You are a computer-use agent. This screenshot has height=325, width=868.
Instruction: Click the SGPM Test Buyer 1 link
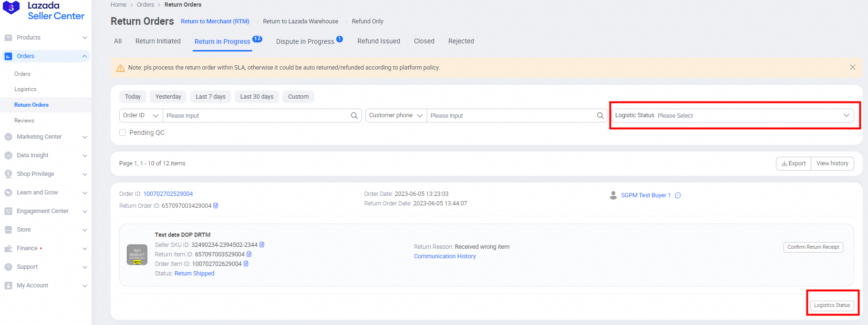646,195
